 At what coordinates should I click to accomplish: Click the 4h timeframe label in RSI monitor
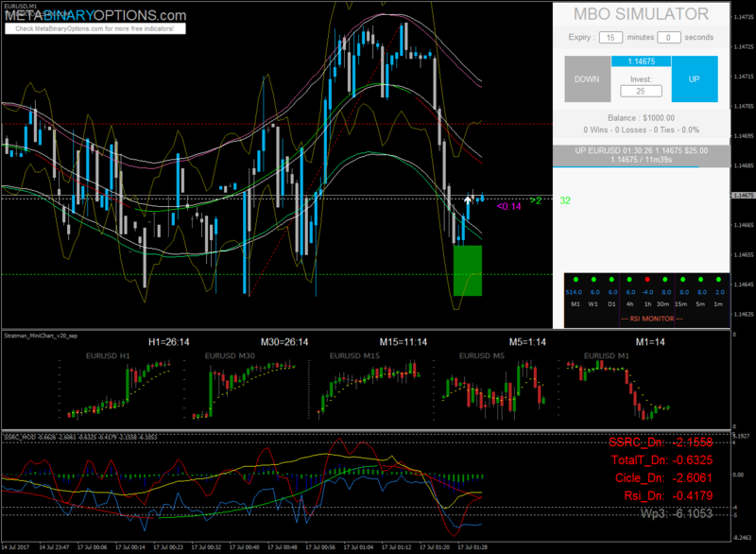click(629, 304)
